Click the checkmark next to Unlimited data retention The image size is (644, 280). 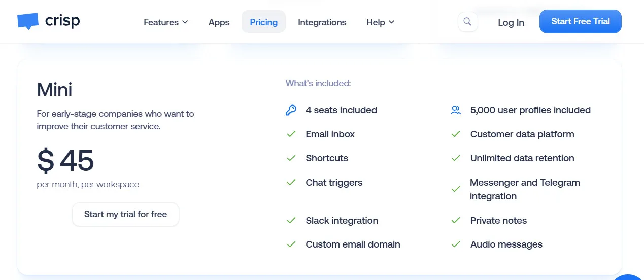click(x=456, y=158)
